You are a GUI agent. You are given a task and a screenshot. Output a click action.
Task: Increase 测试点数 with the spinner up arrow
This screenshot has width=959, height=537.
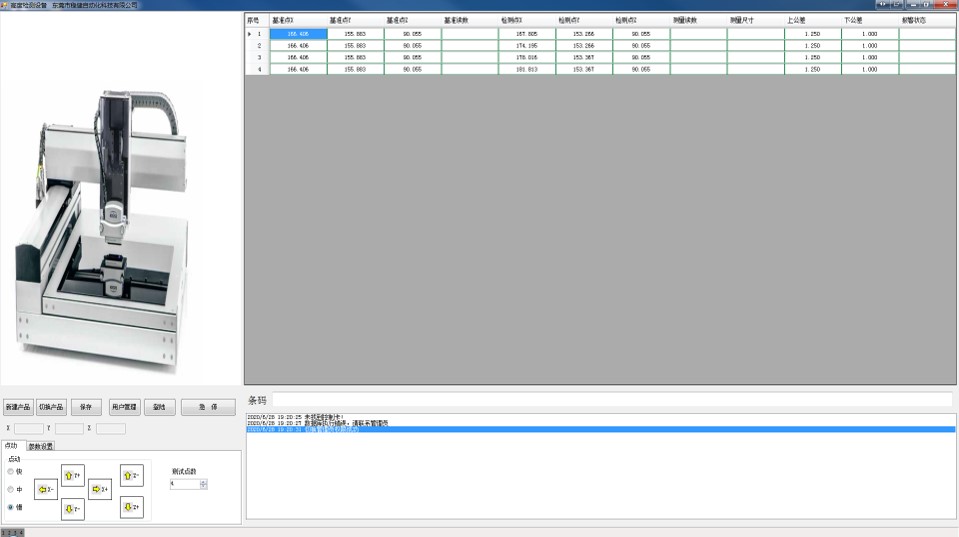(204, 481)
